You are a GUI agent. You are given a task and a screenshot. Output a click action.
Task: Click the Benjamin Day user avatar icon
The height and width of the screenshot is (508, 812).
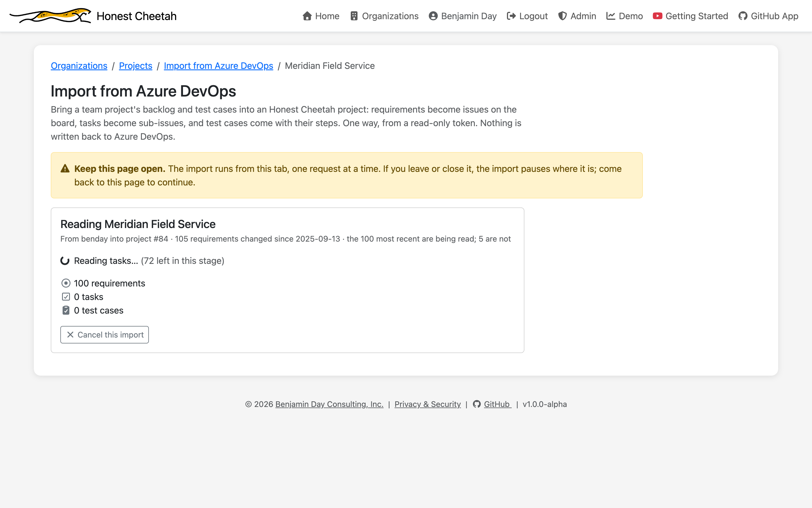(433, 16)
